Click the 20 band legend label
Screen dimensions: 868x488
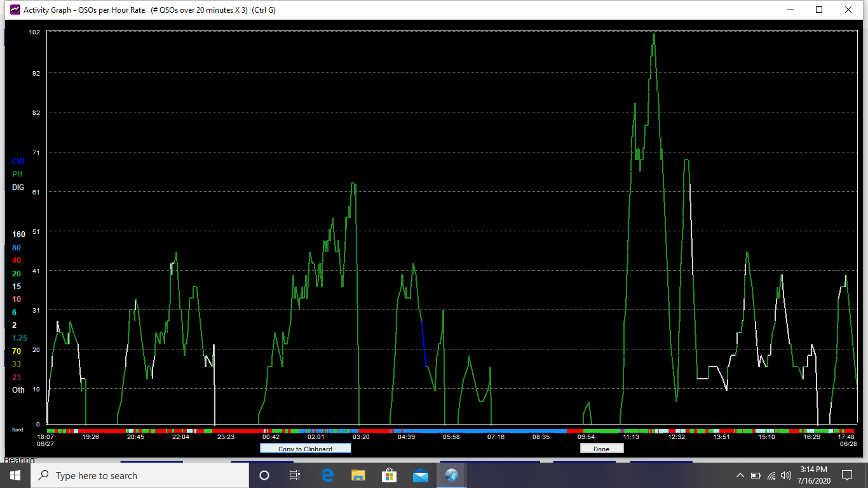17,274
